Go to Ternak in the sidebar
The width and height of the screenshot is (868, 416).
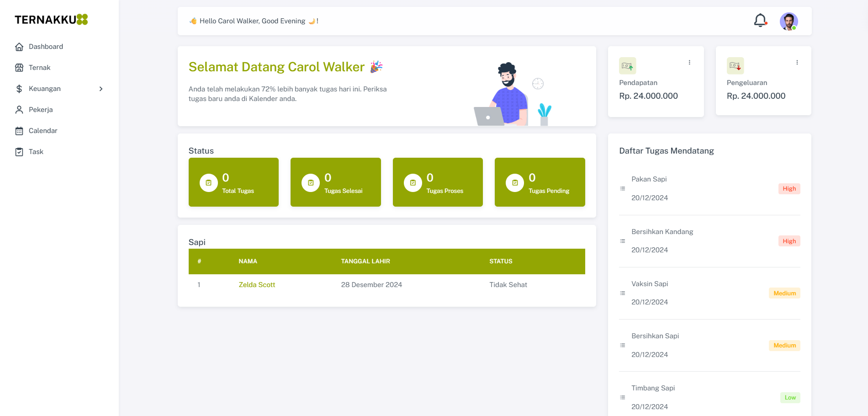(39, 68)
